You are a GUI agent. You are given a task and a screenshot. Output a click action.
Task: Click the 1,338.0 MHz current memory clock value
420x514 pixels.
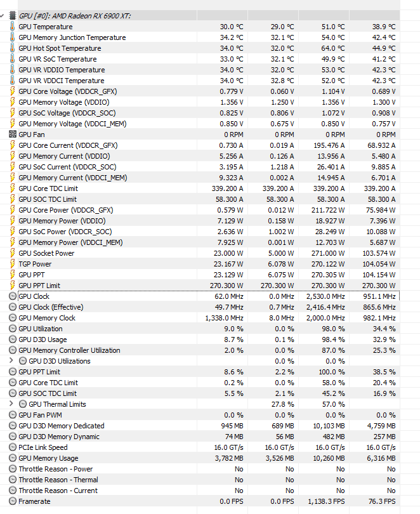pyautogui.click(x=225, y=318)
